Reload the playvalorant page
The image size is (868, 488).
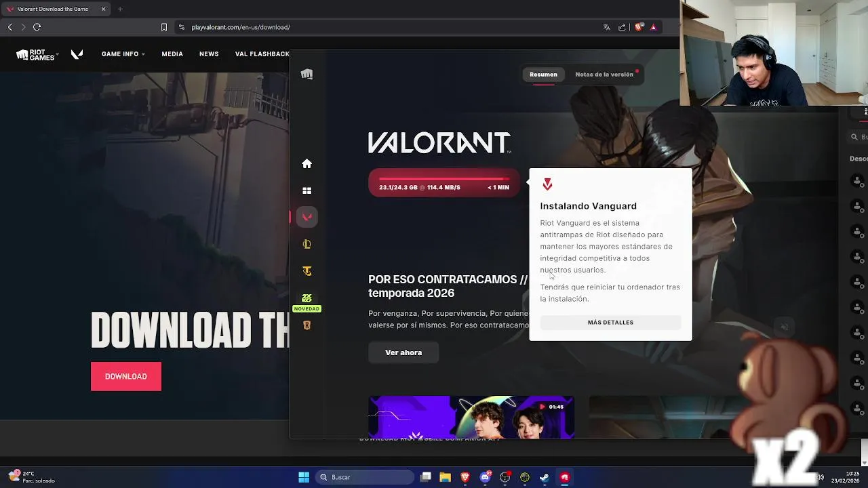point(37,27)
